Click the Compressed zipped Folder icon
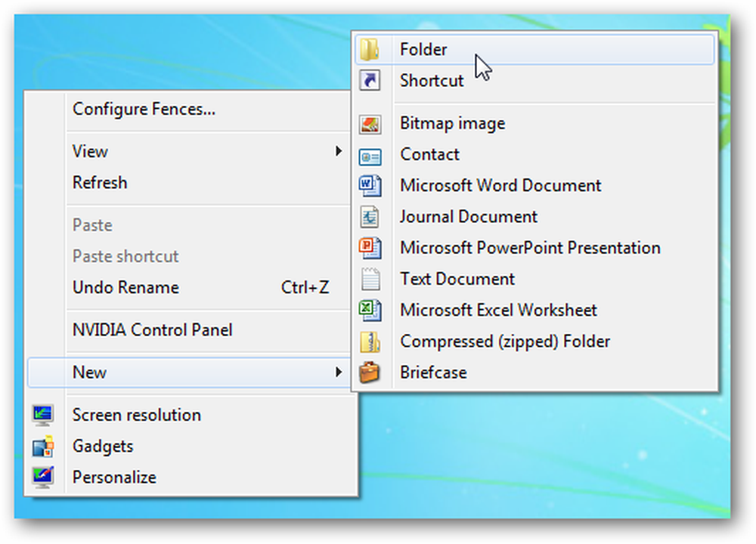 tap(370, 342)
